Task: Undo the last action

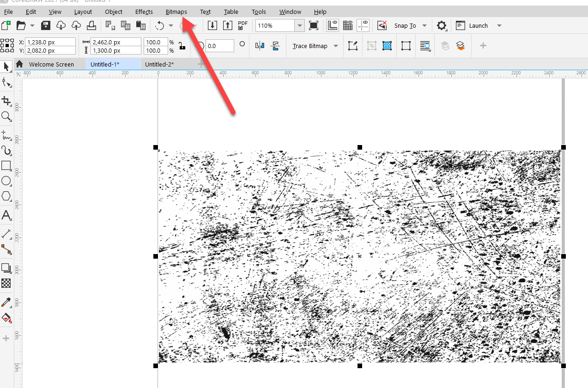Action: pyautogui.click(x=160, y=25)
